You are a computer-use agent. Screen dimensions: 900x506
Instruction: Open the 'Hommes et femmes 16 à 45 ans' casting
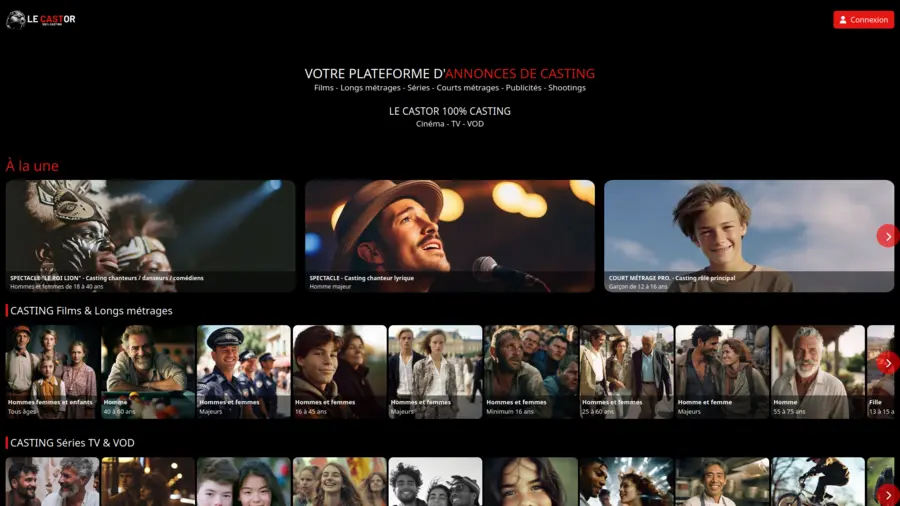pyautogui.click(x=340, y=372)
